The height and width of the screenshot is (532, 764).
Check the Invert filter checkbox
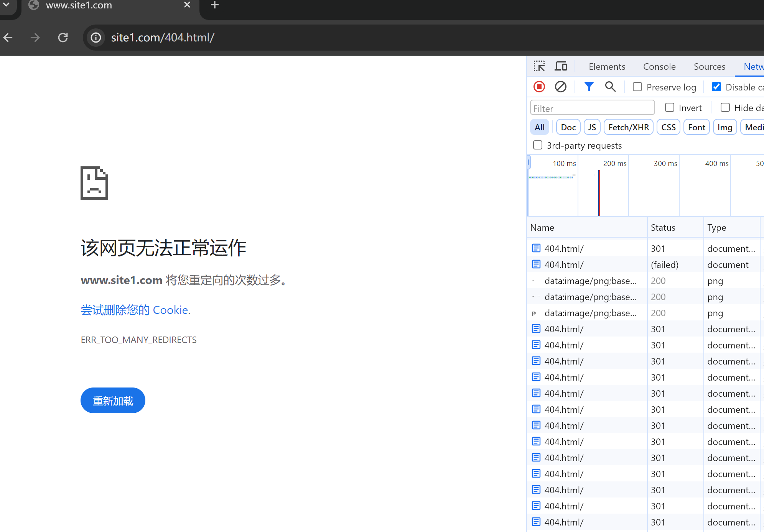(670, 108)
